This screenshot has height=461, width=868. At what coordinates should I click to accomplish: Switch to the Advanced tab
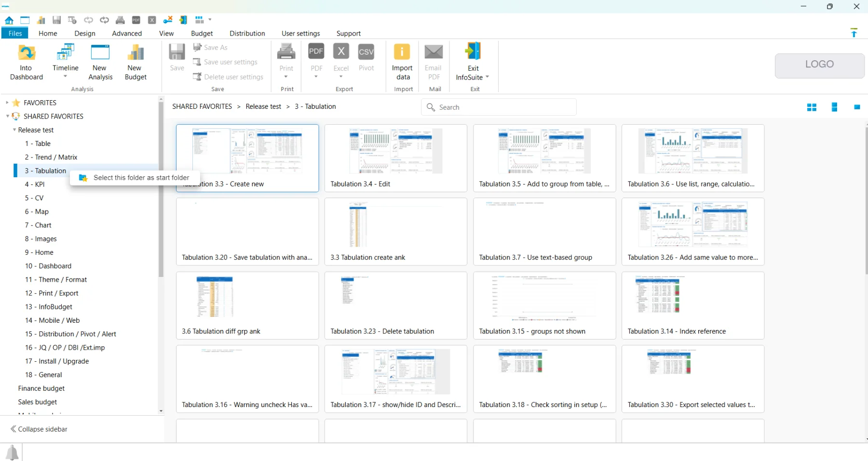pyautogui.click(x=127, y=33)
